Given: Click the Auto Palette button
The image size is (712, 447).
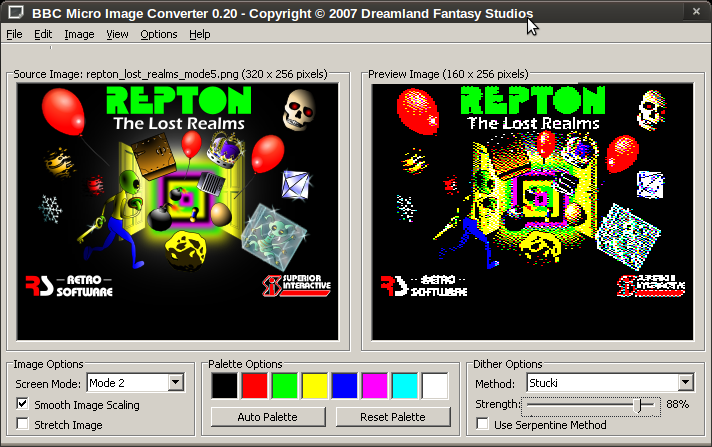Looking at the screenshot, I should point(268,417).
